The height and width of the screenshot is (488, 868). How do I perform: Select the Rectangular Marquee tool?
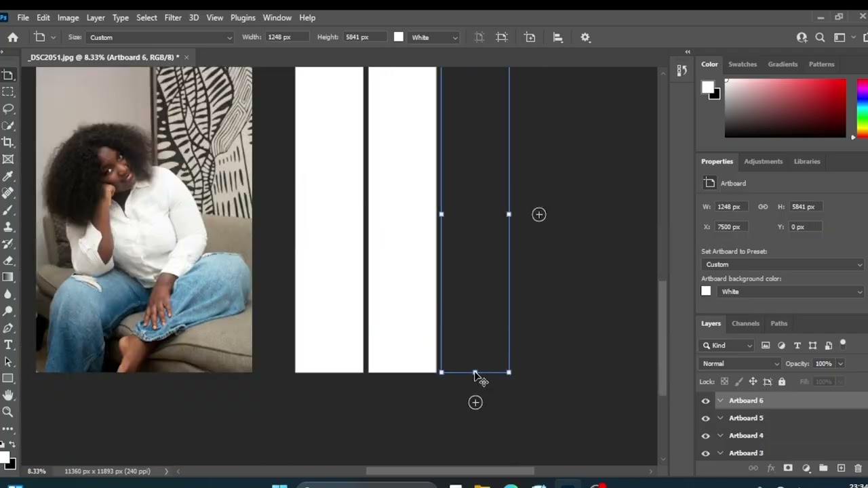8,92
